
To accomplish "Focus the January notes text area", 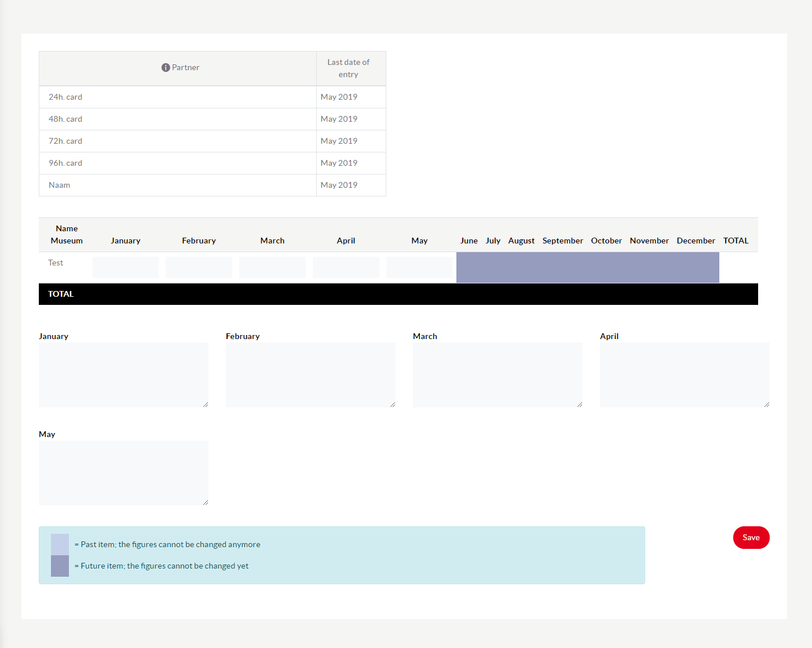I will (123, 375).
